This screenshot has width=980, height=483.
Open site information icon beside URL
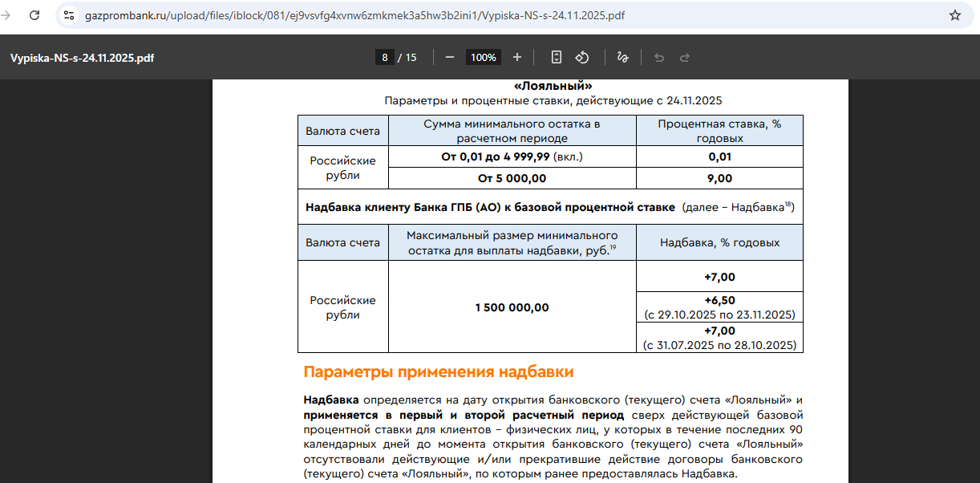coord(69,15)
